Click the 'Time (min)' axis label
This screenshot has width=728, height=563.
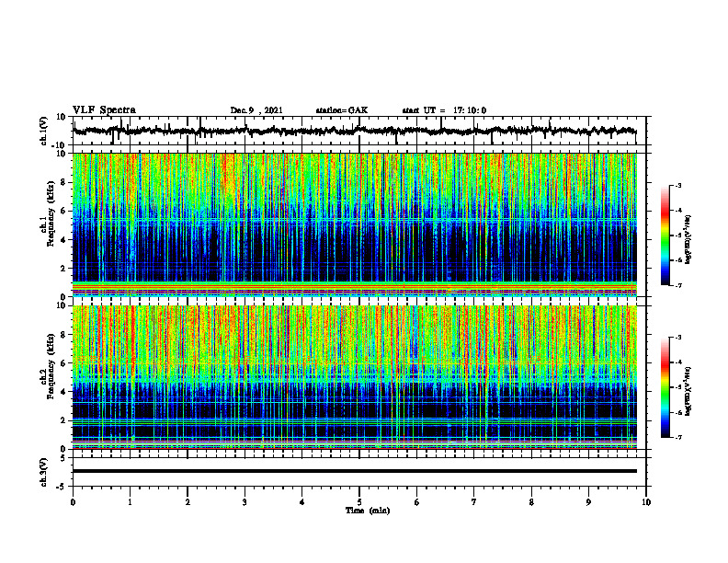(x=368, y=511)
